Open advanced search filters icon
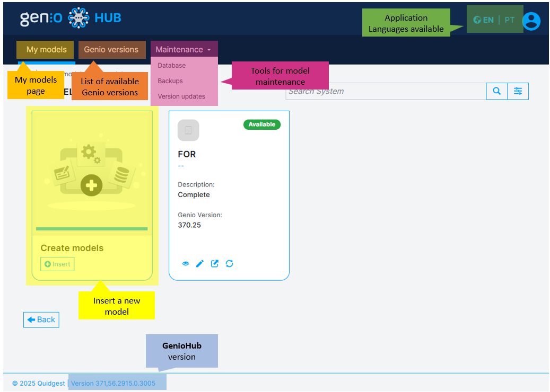The width and height of the screenshot is (550, 392). (518, 91)
